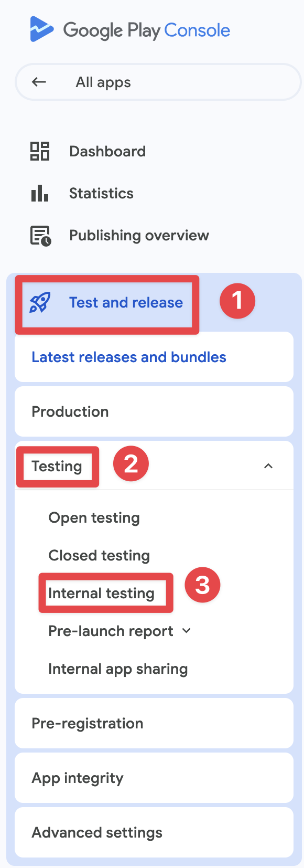
Task: Open the Production track
Action: click(70, 411)
